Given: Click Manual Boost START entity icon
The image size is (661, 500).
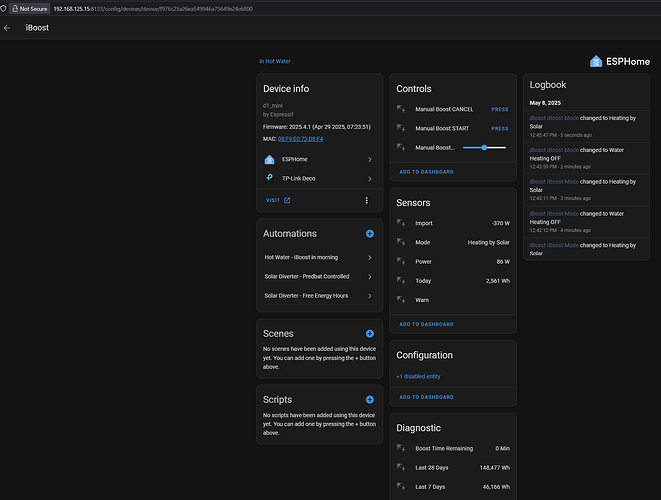Looking at the screenshot, I should click(401, 128).
